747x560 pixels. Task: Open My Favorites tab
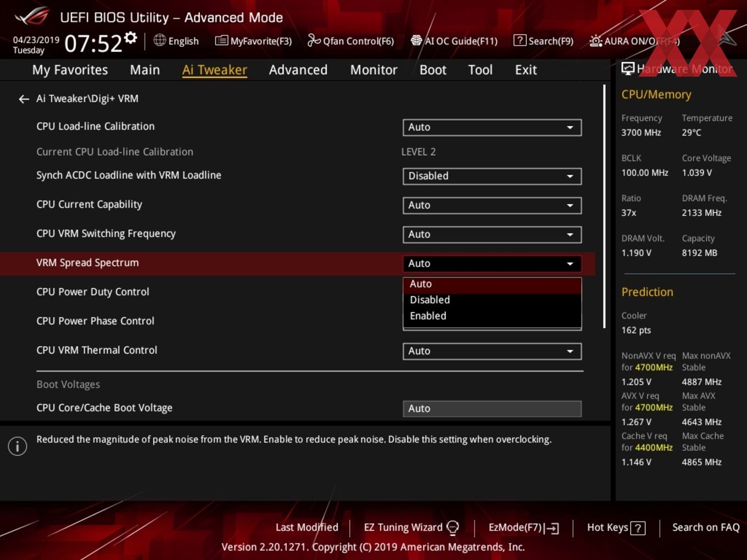click(x=70, y=70)
